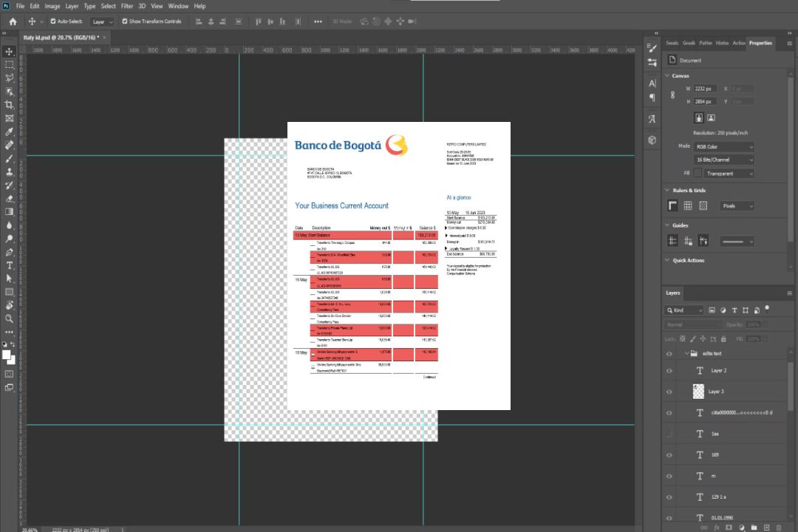Select the Hand tool
Screen dimensions: 798x532
[x=9, y=305]
